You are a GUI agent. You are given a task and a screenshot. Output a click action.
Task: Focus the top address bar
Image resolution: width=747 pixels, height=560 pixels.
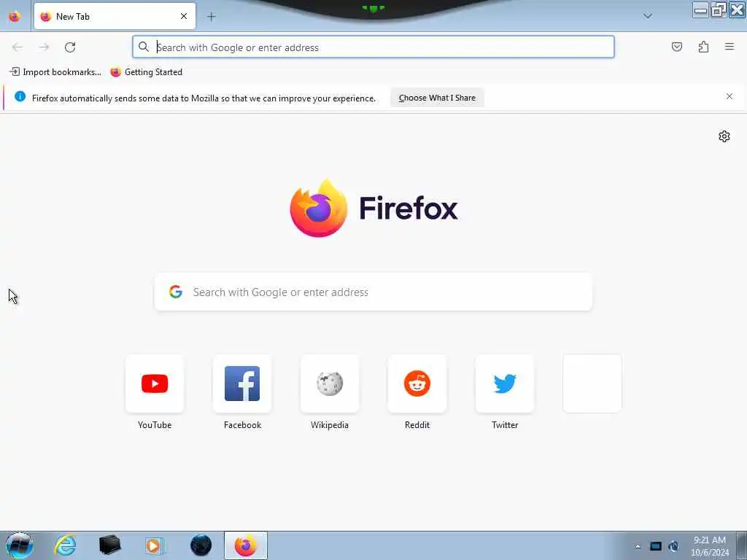click(x=373, y=47)
